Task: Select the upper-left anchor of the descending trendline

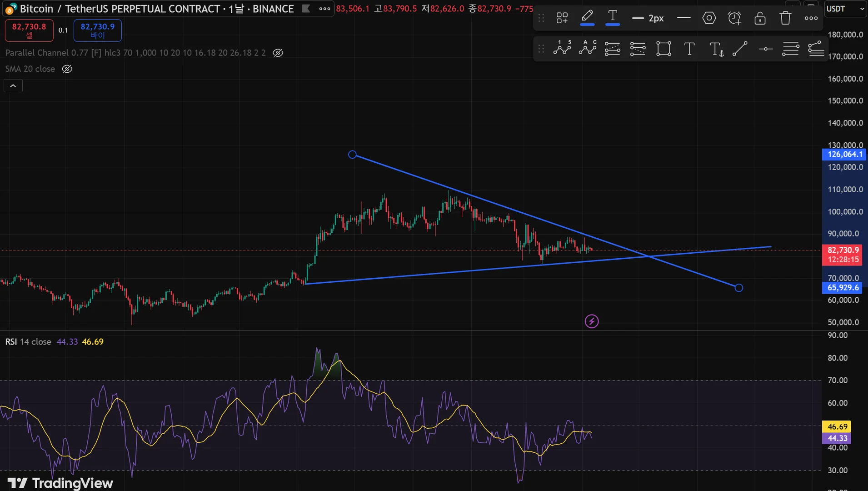Action: click(352, 155)
